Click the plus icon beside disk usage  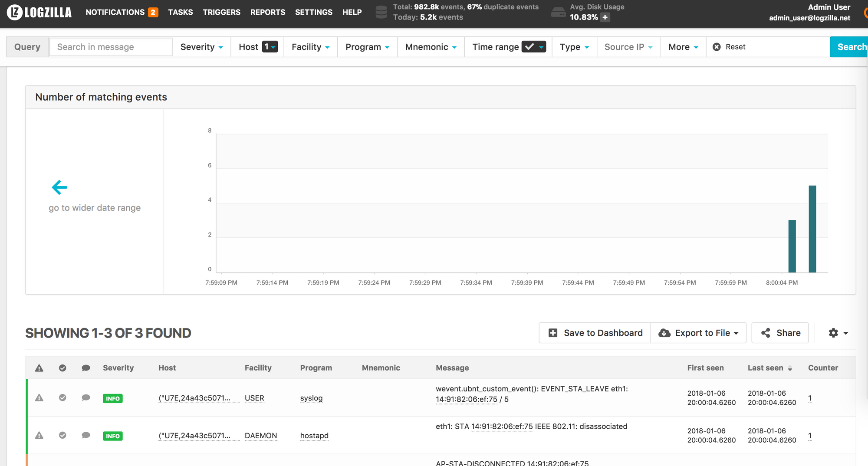[x=605, y=17]
